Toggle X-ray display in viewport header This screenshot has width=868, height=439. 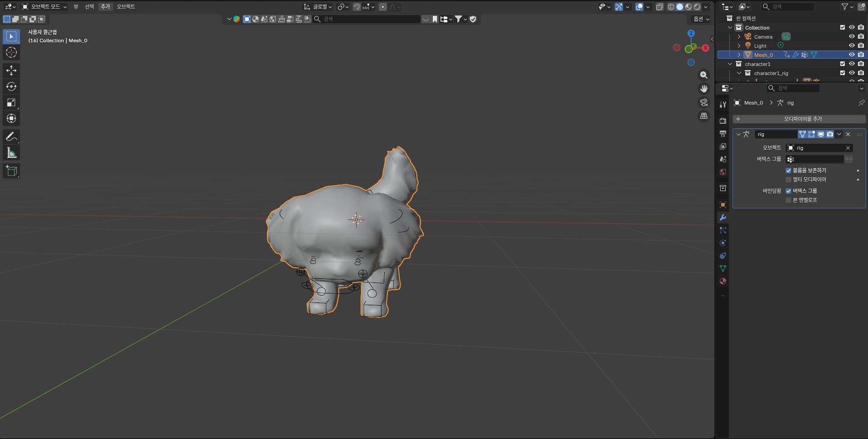[x=660, y=7]
